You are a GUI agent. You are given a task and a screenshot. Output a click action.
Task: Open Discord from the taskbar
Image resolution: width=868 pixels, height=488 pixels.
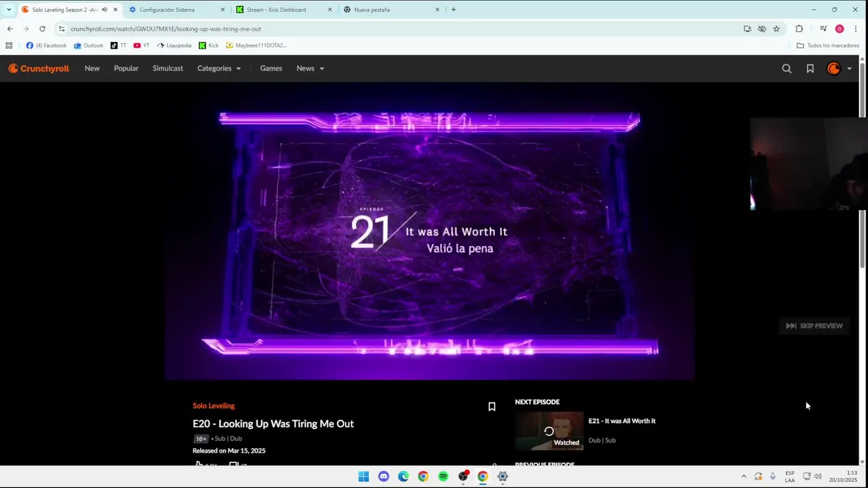coord(384,476)
